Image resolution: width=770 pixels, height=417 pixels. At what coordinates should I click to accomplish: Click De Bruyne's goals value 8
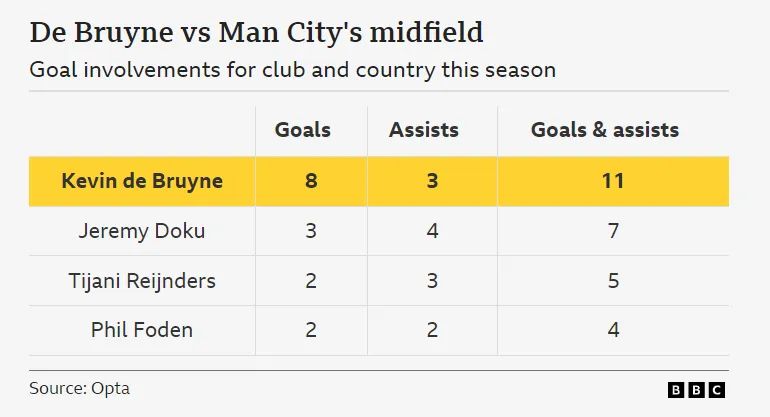(x=311, y=181)
